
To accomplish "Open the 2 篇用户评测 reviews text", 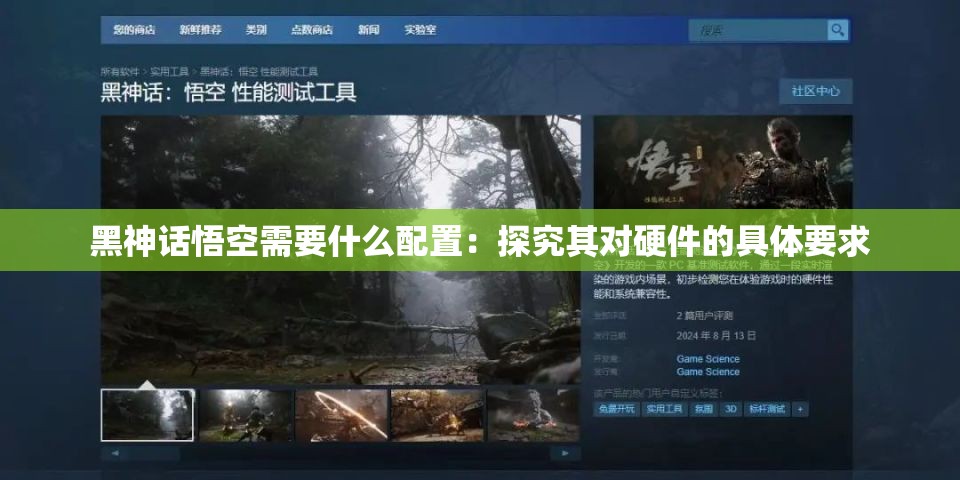I will pos(705,316).
